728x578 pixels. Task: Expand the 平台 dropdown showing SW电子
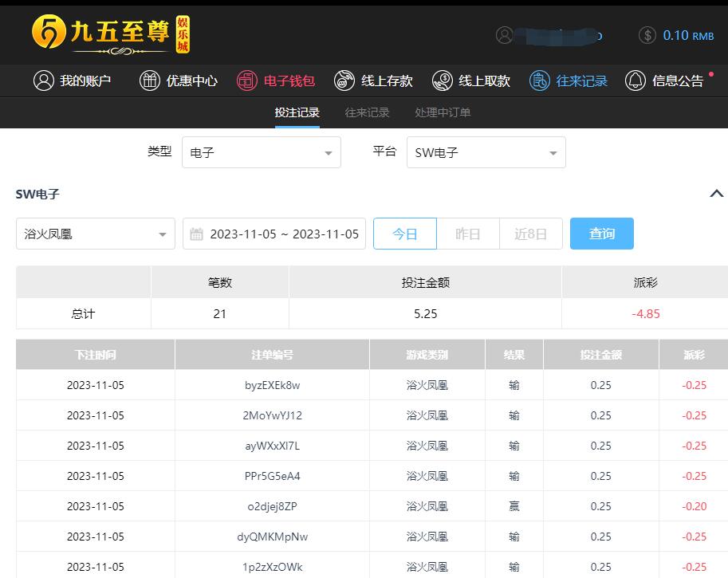(486, 152)
